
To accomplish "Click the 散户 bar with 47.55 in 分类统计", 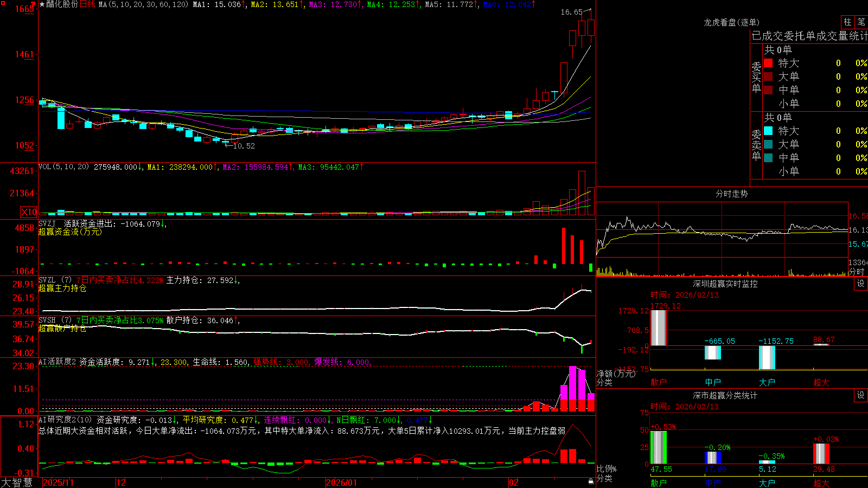I will coord(658,447).
